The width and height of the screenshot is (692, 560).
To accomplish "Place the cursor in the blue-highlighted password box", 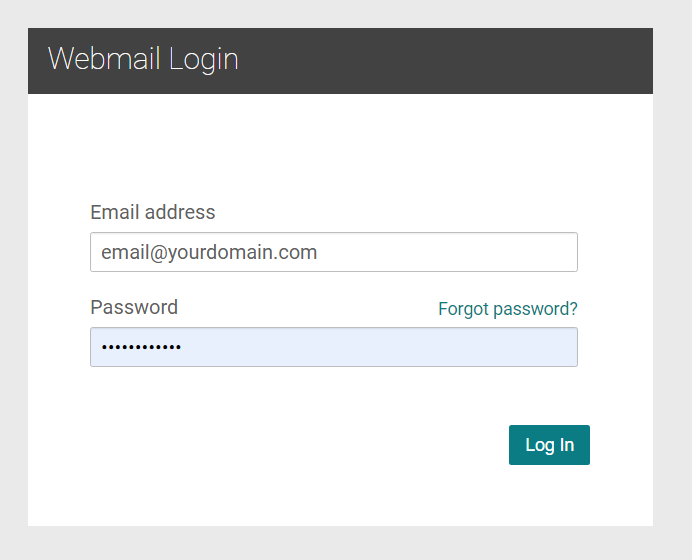I will tap(334, 347).
